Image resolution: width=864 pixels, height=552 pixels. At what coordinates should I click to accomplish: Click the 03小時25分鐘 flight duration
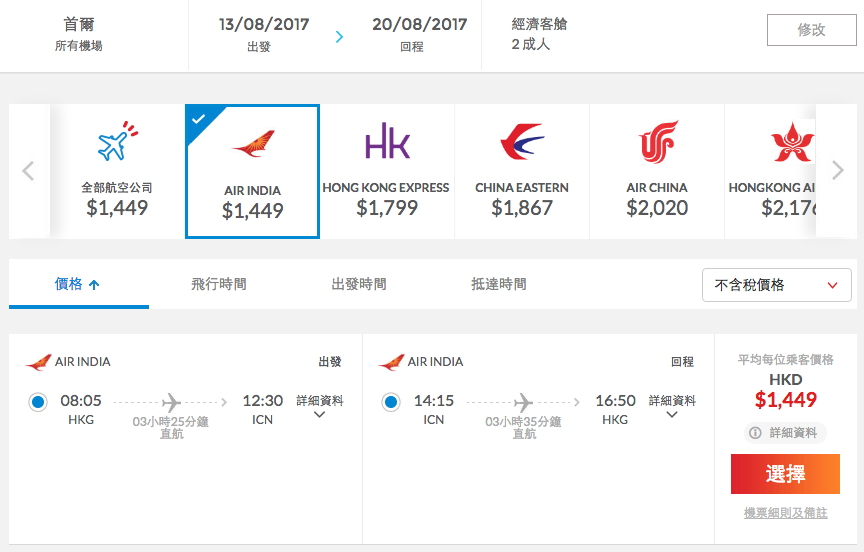point(171,421)
